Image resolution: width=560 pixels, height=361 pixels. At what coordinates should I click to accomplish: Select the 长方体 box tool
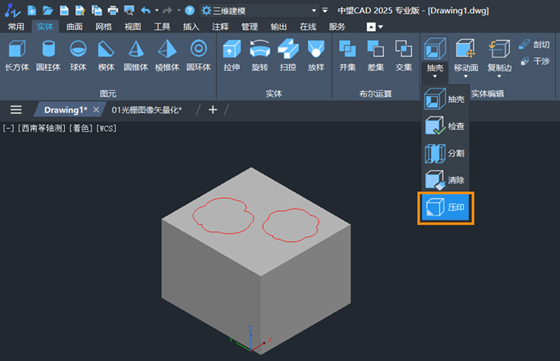pyautogui.click(x=17, y=55)
